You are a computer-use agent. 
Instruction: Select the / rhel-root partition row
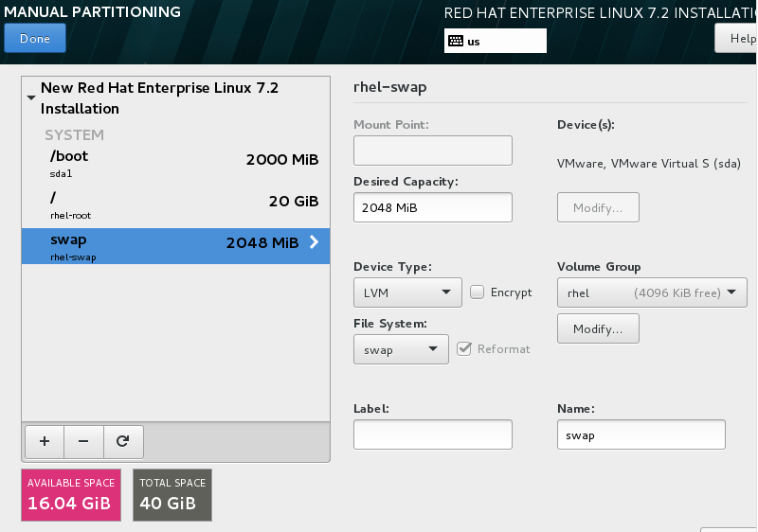tap(175, 204)
